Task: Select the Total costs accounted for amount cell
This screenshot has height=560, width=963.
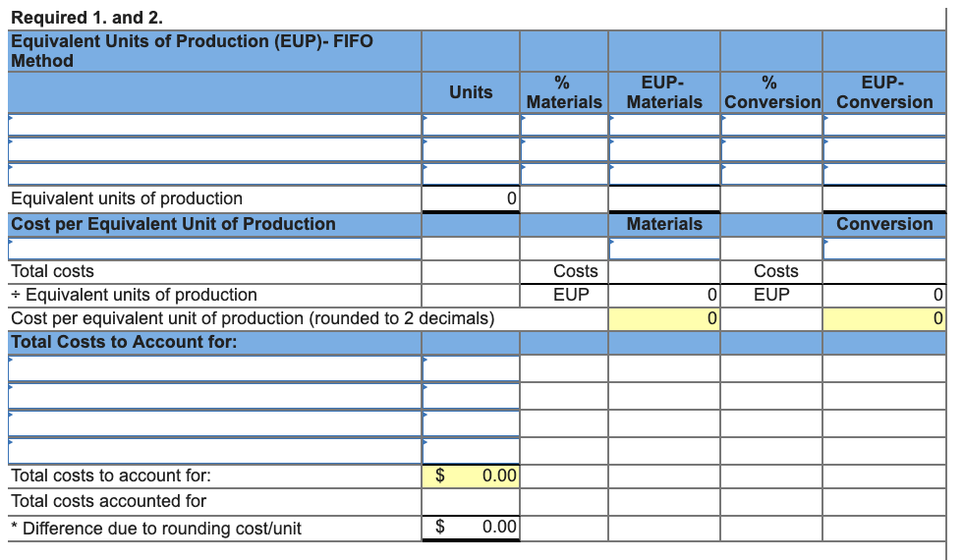Action: click(x=471, y=502)
